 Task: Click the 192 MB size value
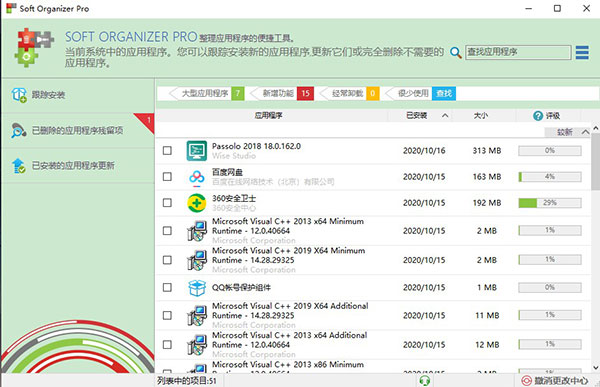tap(487, 202)
